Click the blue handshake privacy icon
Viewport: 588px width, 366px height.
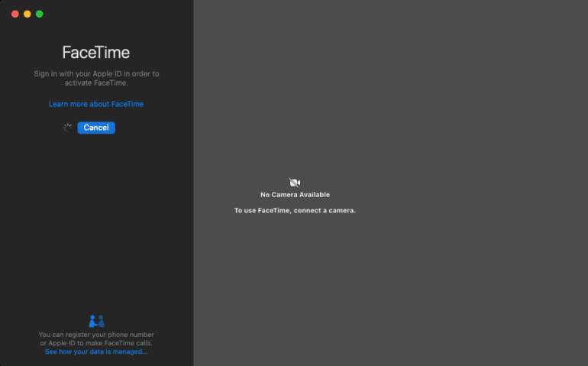point(96,321)
